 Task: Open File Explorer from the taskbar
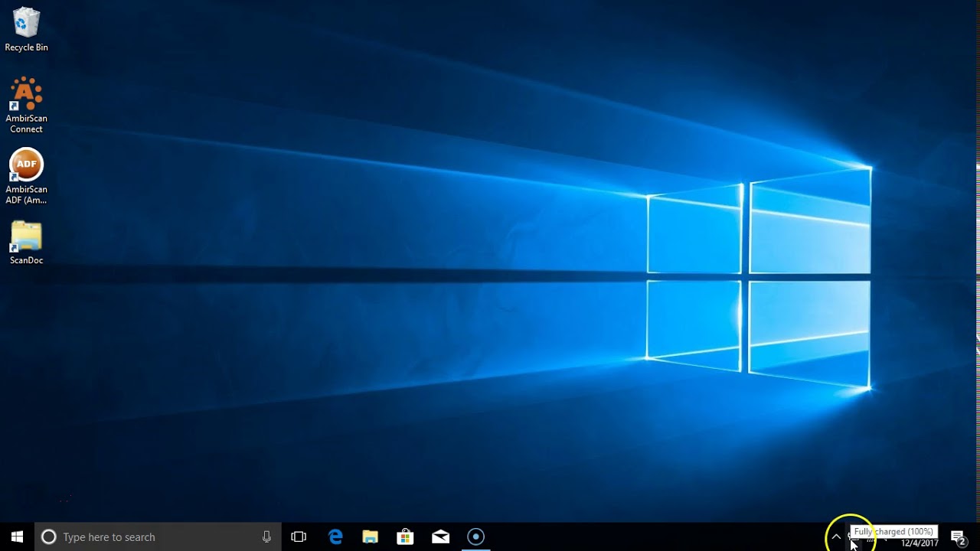(x=370, y=536)
